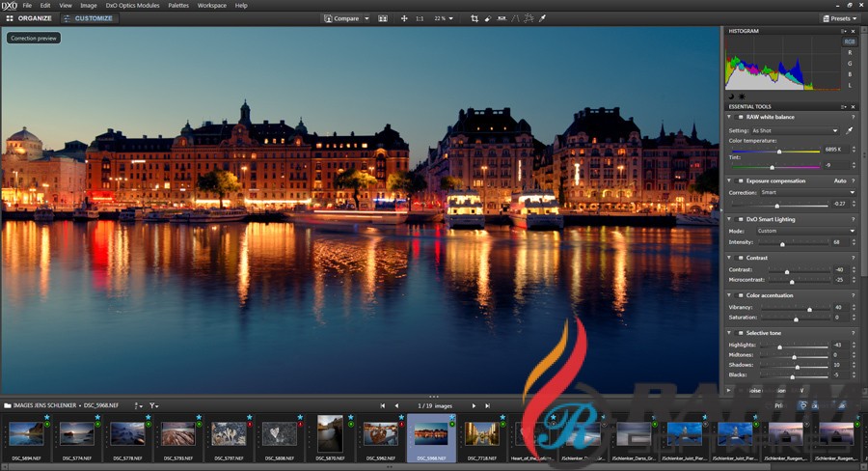Open the DxO Optics Modules menu
868x471 pixels.
133,5
